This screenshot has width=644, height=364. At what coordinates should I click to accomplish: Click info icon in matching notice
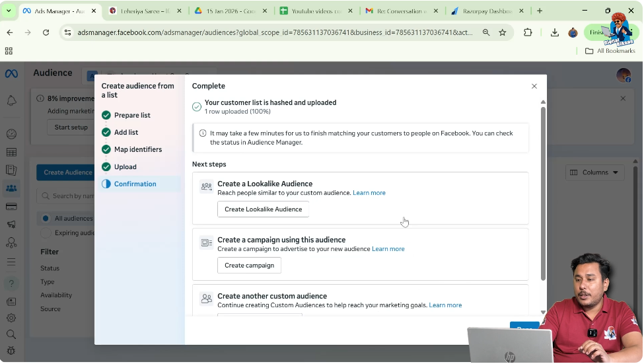pos(203,133)
